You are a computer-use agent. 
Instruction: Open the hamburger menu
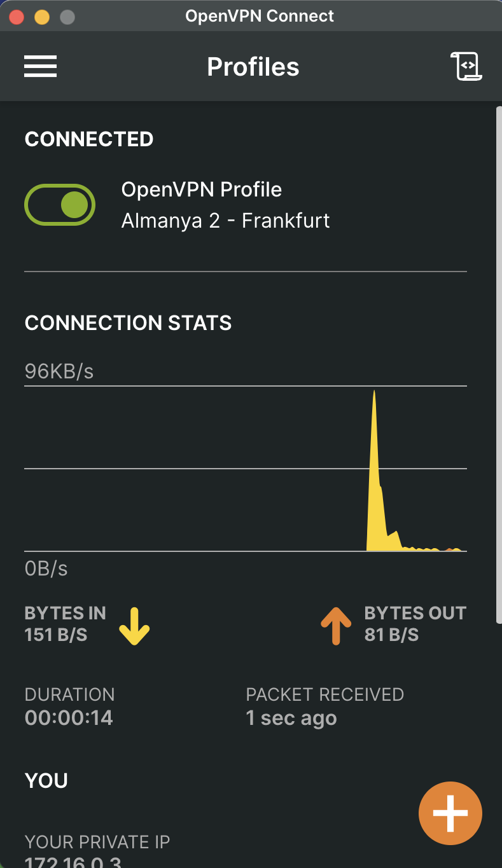(x=41, y=67)
